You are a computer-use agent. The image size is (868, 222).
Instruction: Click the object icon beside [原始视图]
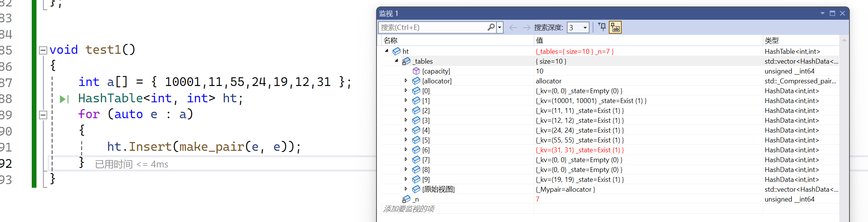(x=416, y=189)
